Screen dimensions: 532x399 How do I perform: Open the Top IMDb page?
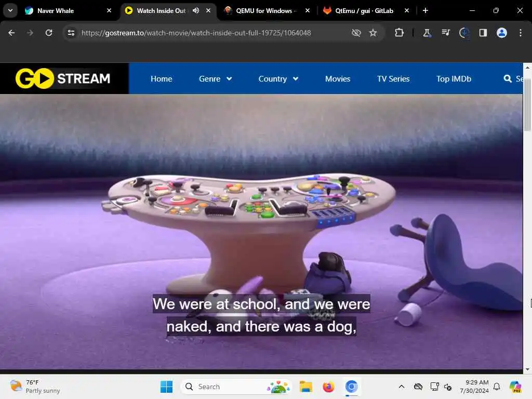pos(454,79)
